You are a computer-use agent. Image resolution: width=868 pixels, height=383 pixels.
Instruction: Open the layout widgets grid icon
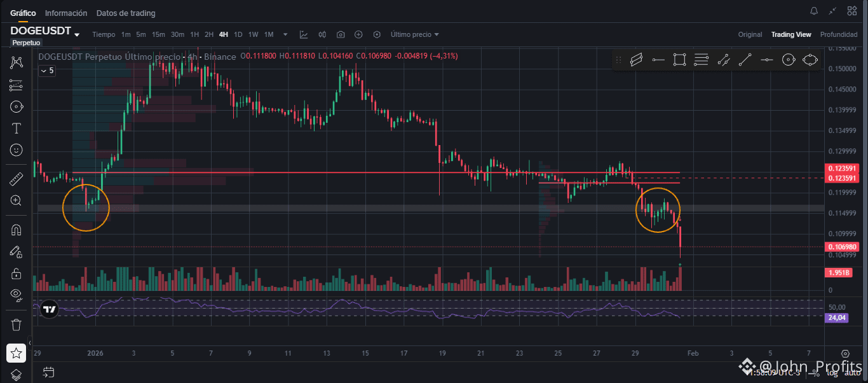tap(852, 11)
